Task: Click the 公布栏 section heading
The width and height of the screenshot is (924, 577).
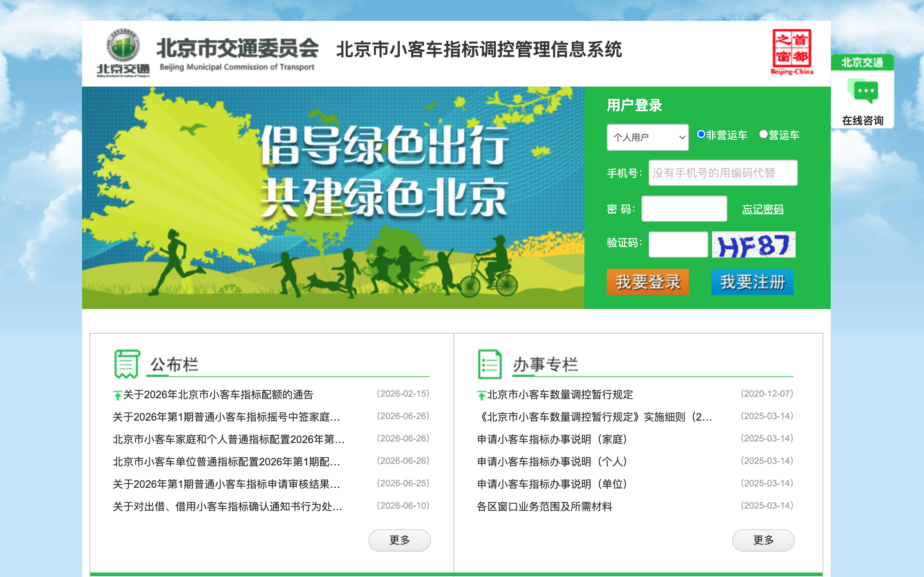Action: pyautogui.click(x=174, y=364)
